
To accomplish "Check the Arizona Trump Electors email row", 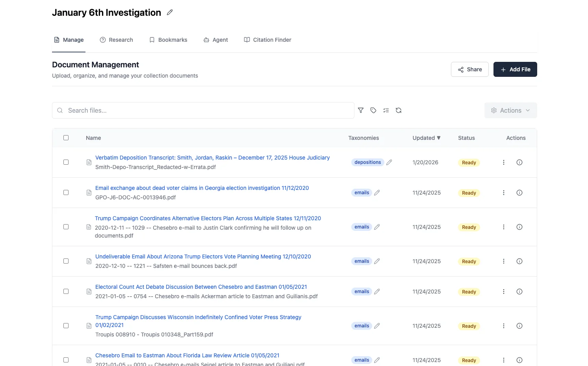I will (x=66, y=261).
